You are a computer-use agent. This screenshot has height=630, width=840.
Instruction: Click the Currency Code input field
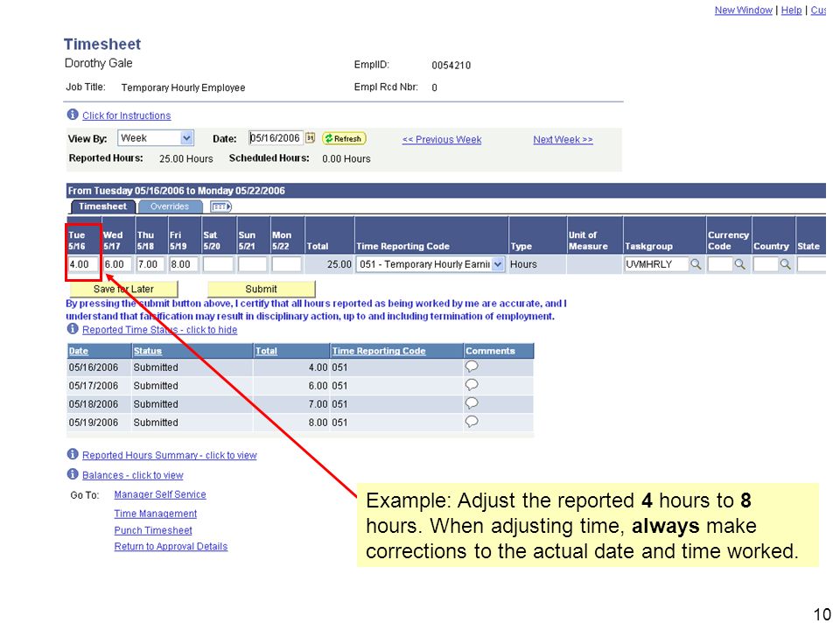point(719,264)
